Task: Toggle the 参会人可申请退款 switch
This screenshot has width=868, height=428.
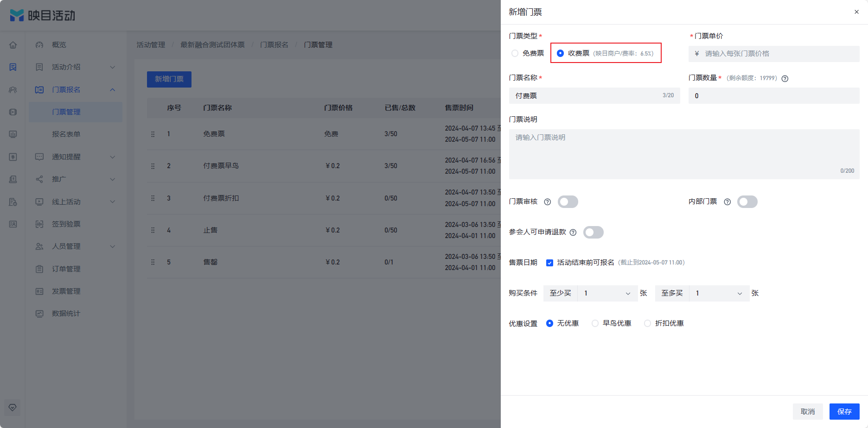Action: click(x=593, y=233)
